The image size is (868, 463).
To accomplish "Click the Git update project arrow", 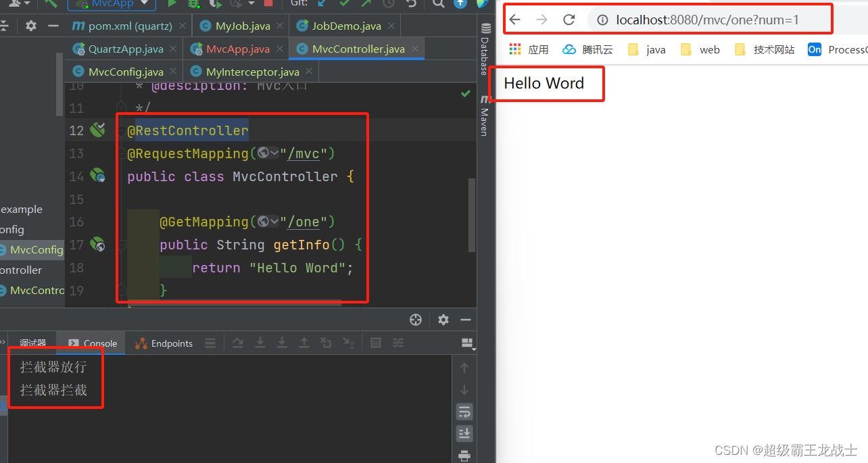I will tap(322, 3).
